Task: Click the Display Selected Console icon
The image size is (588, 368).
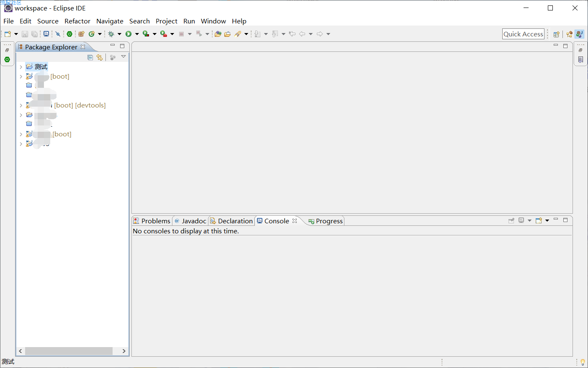Action: (x=521, y=220)
